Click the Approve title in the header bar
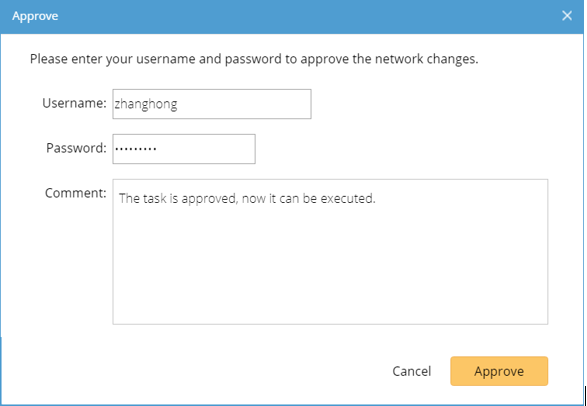Image resolution: width=587 pixels, height=406 pixels. click(35, 16)
